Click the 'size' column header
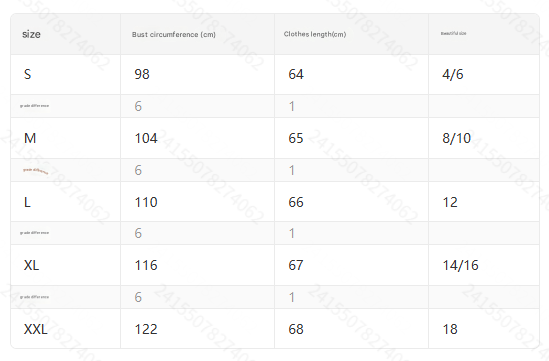The image size is (549, 361). (31, 34)
